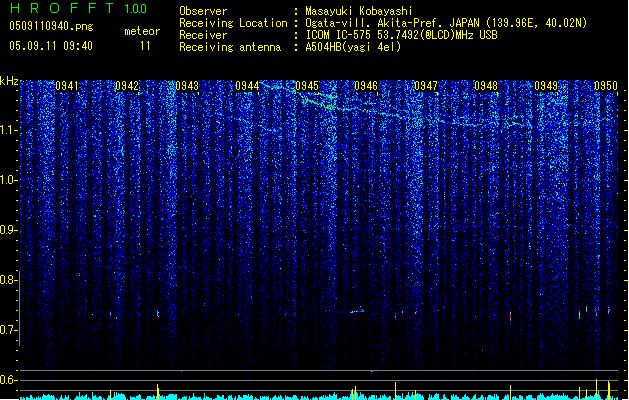Screen dimensions: 629x400
Task: Click the 0.7 frequency axis label
Action: [x=8, y=330]
